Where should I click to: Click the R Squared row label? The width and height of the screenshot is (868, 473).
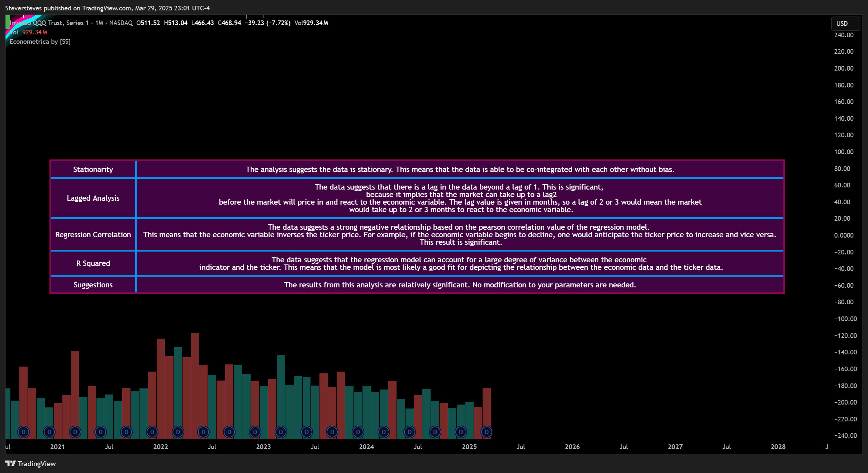[93, 263]
